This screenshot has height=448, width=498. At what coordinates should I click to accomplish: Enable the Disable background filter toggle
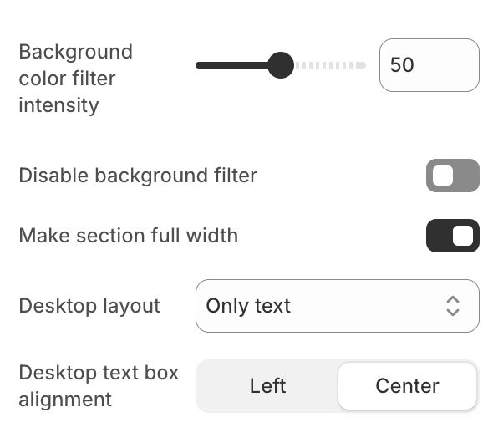click(x=453, y=176)
